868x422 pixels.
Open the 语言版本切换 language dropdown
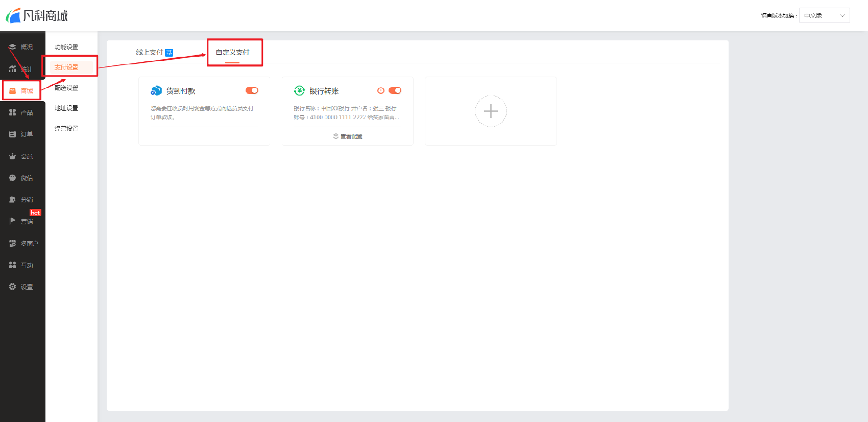[x=824, y=15]
